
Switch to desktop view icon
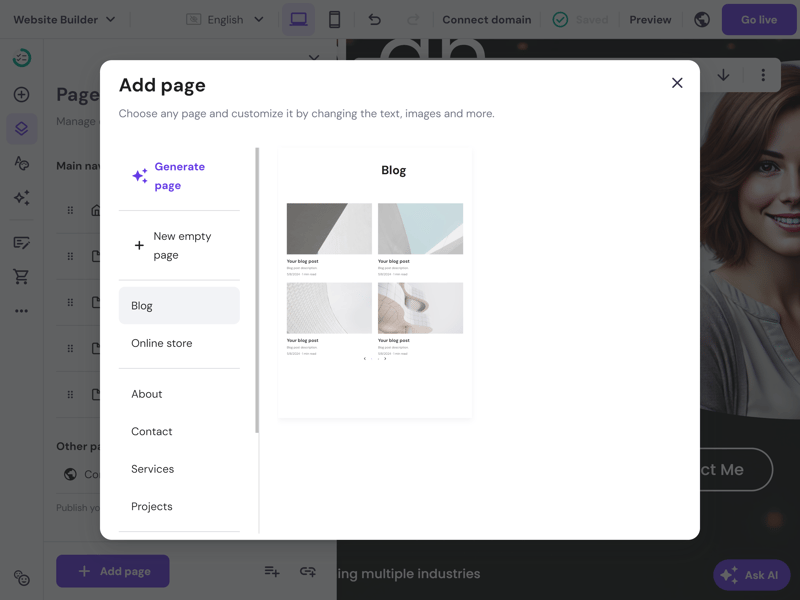(298, 19)
